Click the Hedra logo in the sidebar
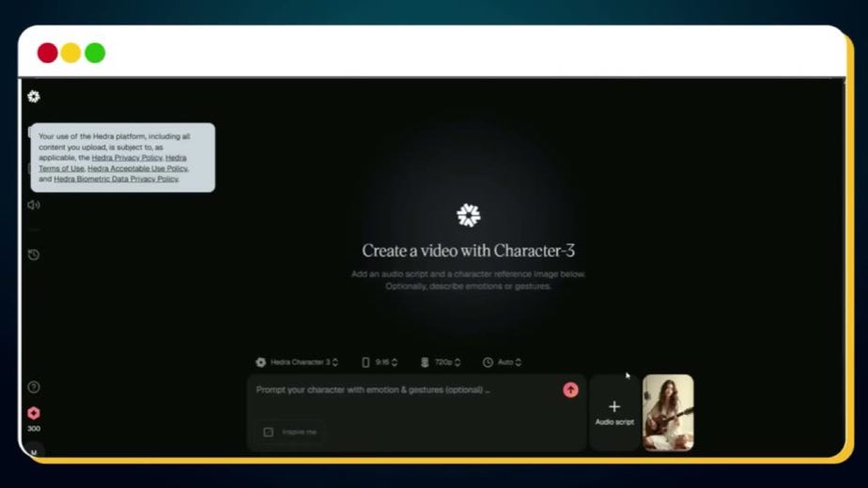 tap(34, 97)
